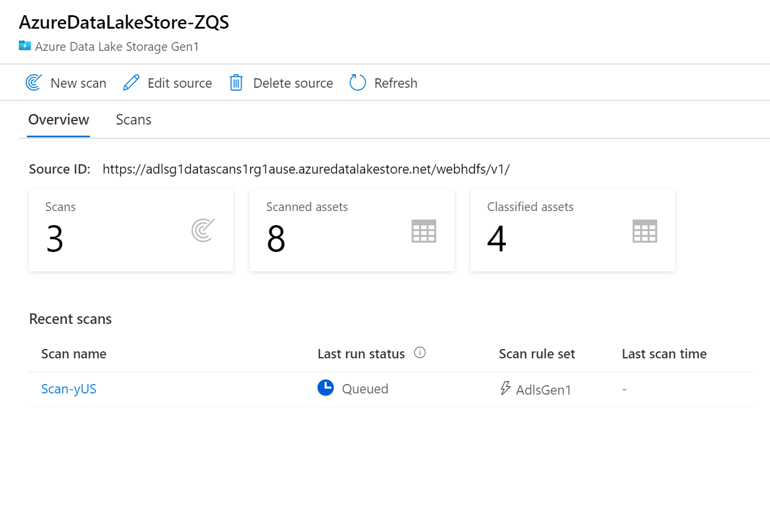This screenshot has height=532, width=770.
Task: Switch to the Scans tab
Action: pyautogui.click(x=133, y=120)
